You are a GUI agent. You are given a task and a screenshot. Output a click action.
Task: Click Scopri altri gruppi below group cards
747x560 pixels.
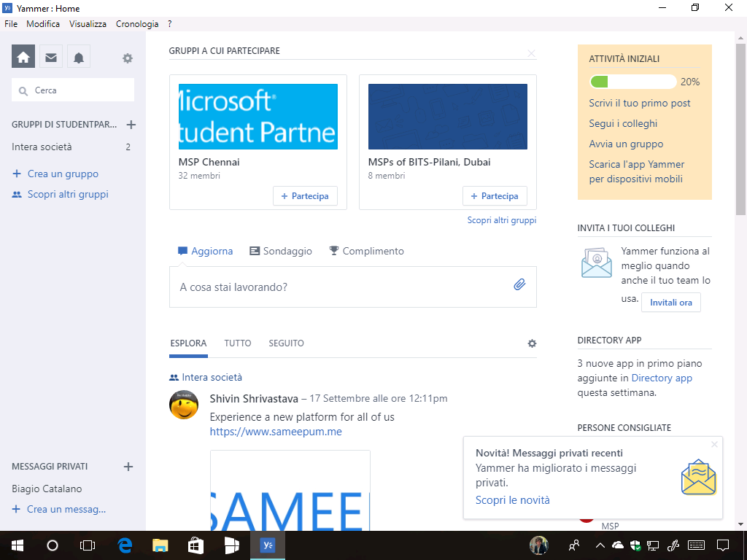[x=502, y=220]
